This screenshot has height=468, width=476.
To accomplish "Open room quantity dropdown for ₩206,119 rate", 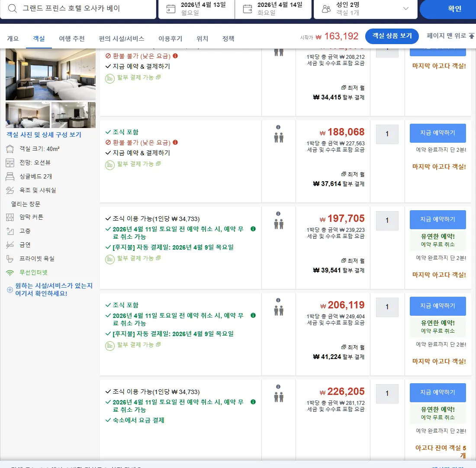I will (x=387, y=307).
